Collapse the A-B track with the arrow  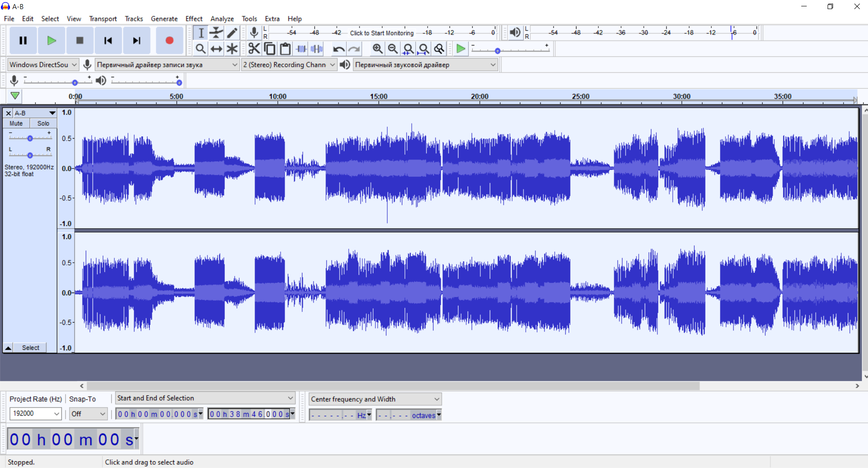[8, 348]
